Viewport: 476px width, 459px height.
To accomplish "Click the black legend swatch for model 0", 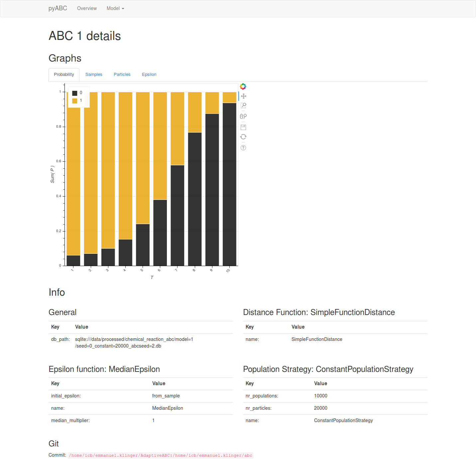I will [75, 93].
